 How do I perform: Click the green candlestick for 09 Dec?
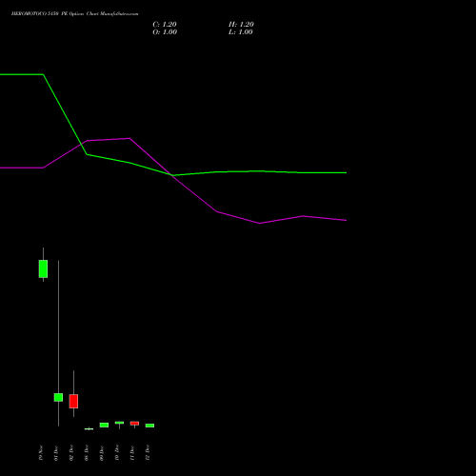(104, 425)
